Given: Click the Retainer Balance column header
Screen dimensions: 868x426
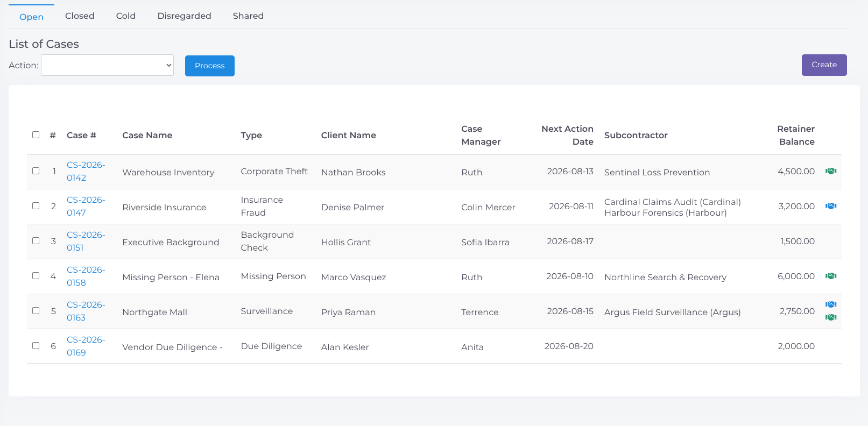Looking at the screenshot, I should (796, 136).
